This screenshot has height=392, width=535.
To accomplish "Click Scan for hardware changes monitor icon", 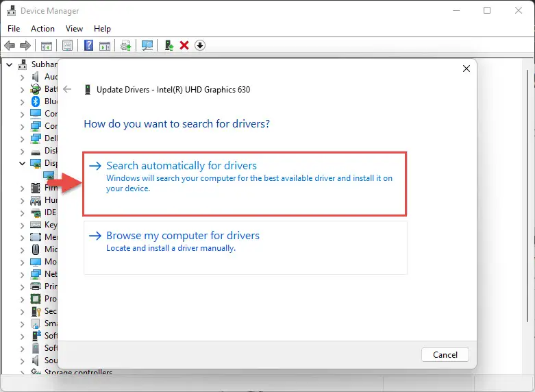I will pos(147,45).
